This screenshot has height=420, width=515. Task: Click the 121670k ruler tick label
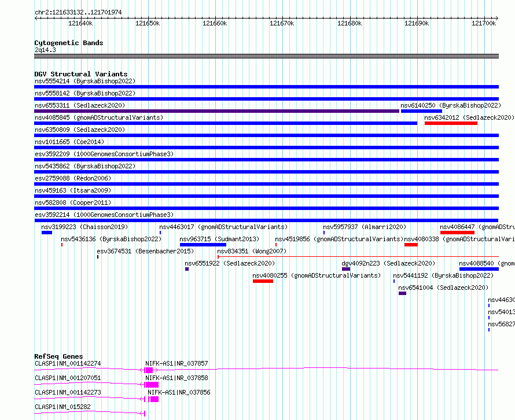point(282,23)
